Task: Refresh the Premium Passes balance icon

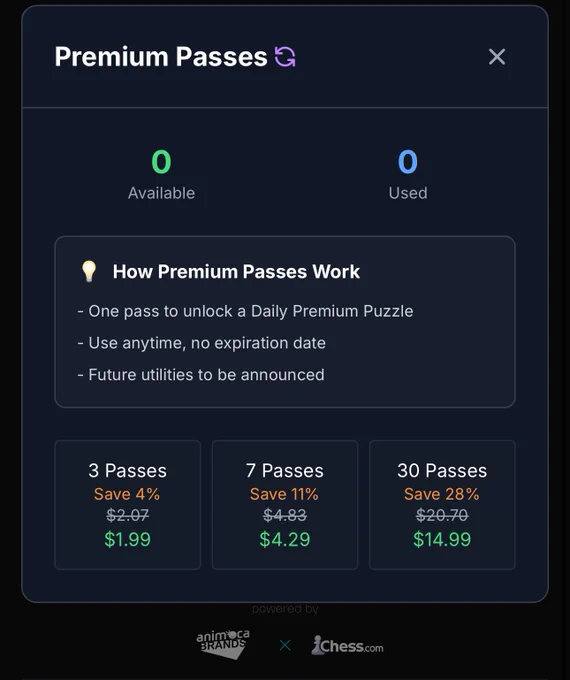Action: tap(285, 57)
